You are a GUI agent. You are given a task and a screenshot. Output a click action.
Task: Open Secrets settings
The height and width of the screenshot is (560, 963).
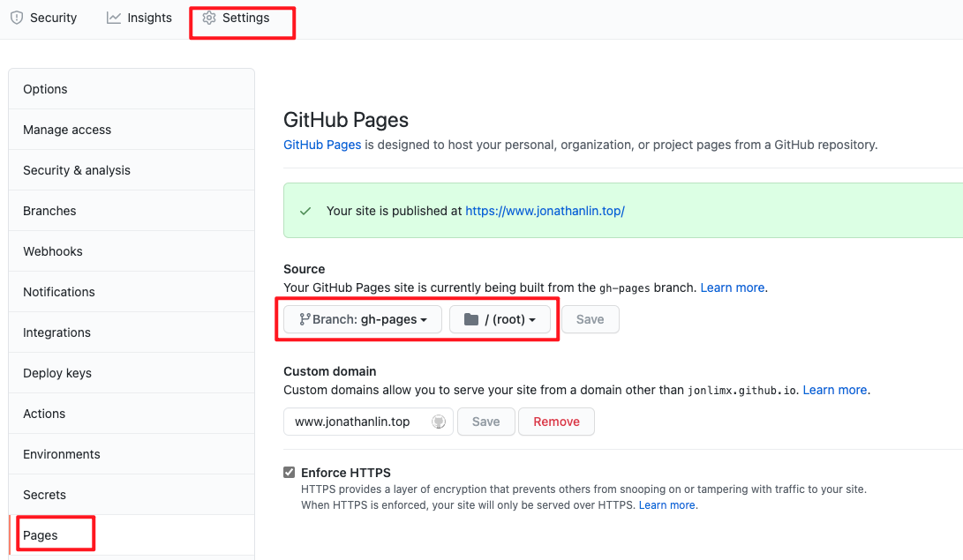tap(132, 495)
